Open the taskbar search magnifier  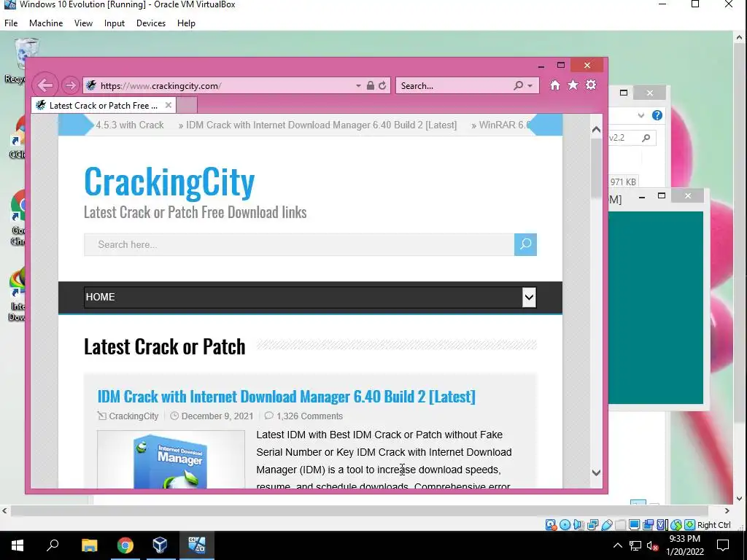coord(53,545)
